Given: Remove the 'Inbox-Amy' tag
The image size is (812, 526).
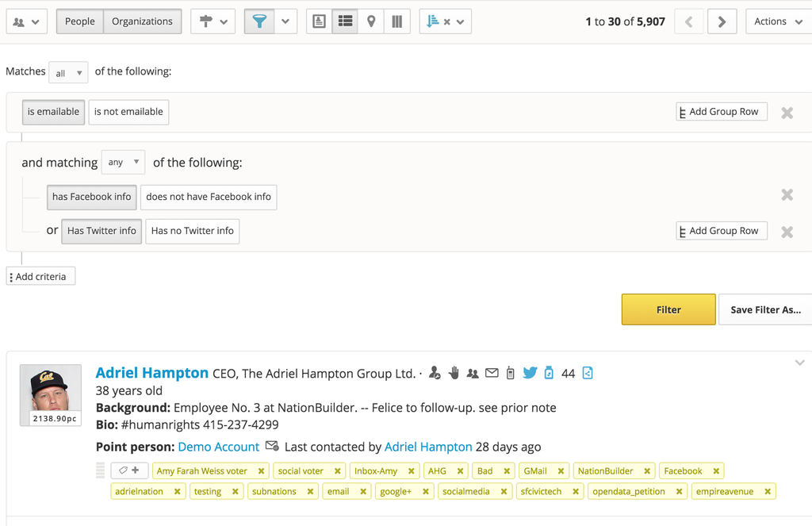Looking at the screenshot, I should pyautogui.click(x=412, y=471).
